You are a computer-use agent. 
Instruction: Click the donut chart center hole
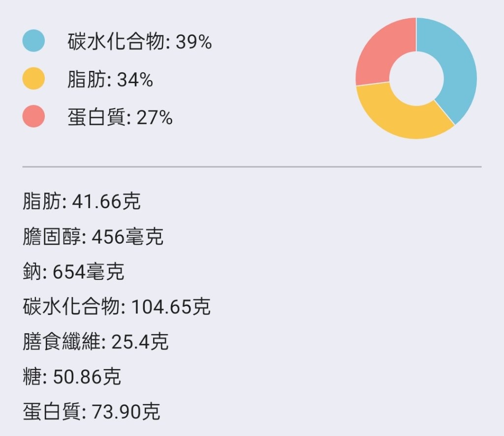point(416,78)
